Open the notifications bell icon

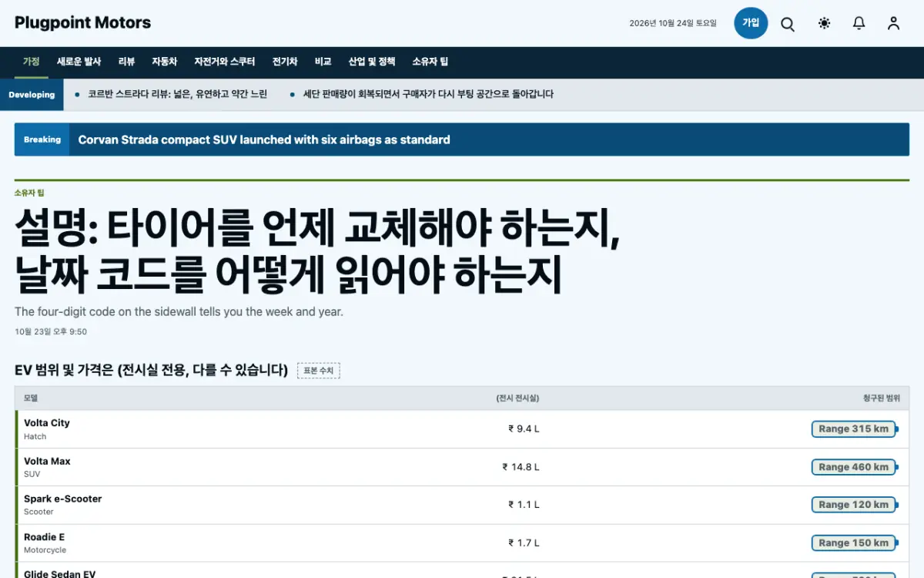(859, 24)
